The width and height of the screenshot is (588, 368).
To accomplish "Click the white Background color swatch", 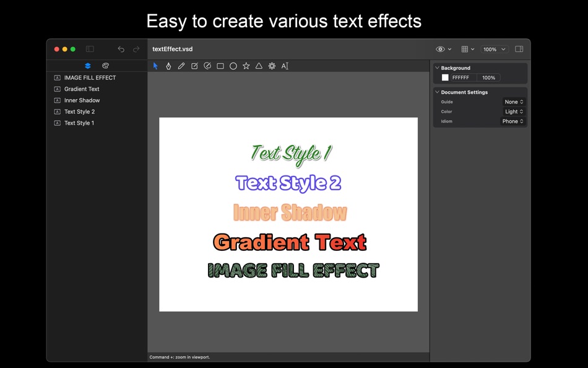I will pyautogui.click(x=445, y=77).
